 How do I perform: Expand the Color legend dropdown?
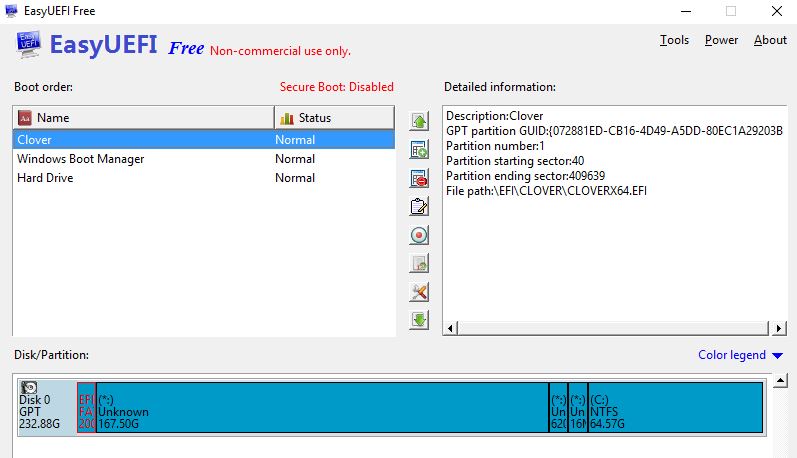740,355
